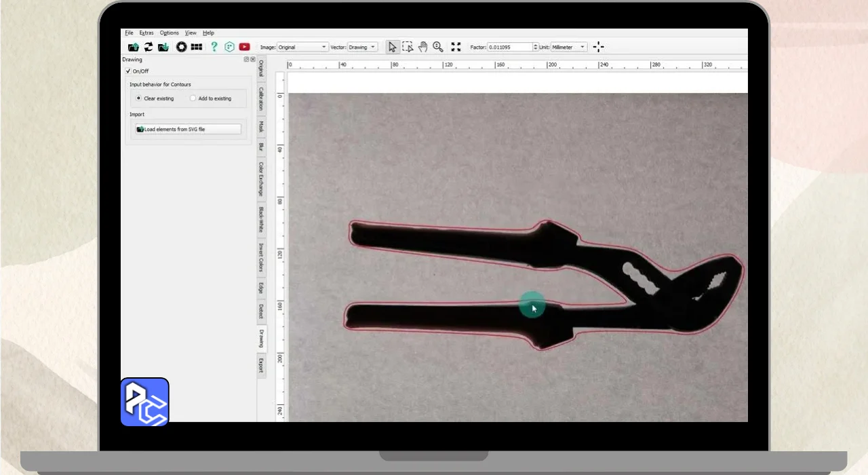Click the reload arrows icon
The width and height of the screenshot is (868, 475).
pos(149,47)
